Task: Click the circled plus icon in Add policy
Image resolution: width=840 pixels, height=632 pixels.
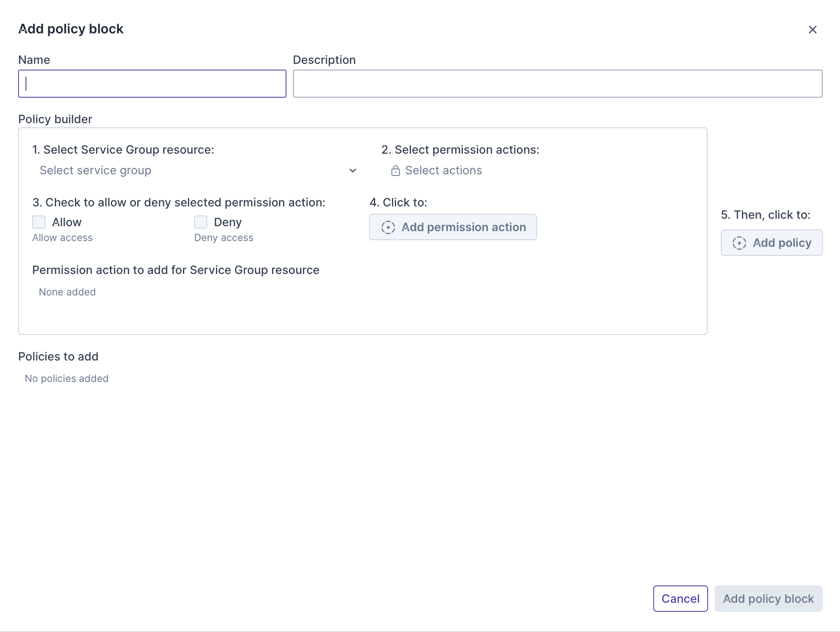Action: (739, 243)
